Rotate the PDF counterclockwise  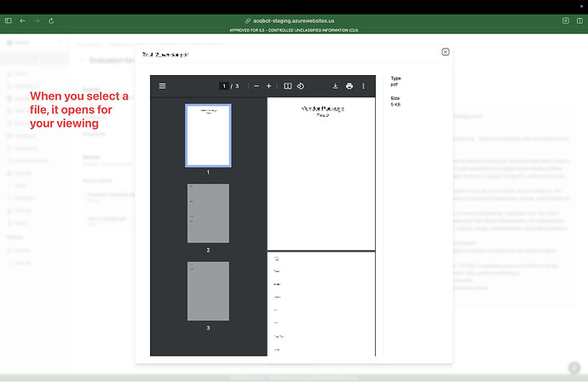click(x=300, y=86)
